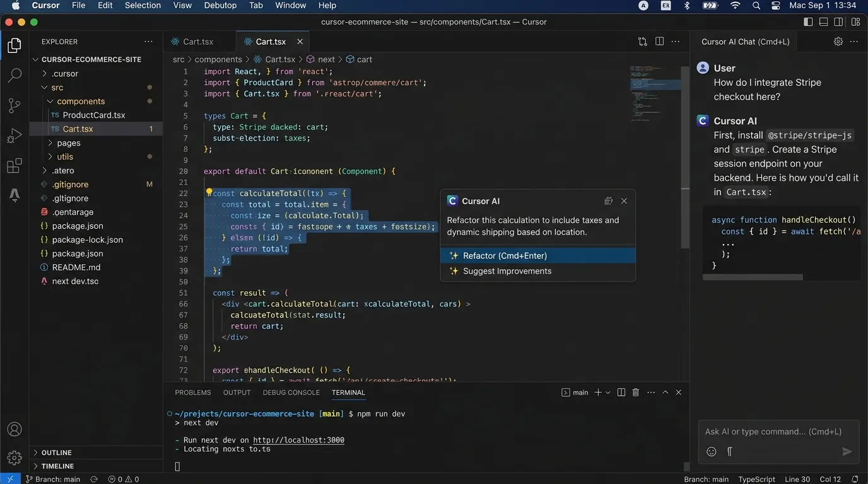
Task: Open the Window menu in menu bar
Action: click(290, 5)
